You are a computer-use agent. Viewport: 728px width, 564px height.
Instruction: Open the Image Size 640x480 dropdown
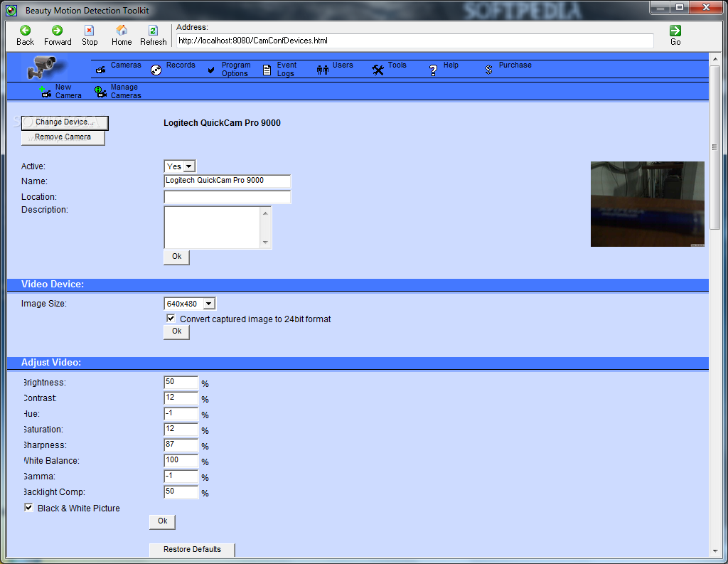click(189, 304)
